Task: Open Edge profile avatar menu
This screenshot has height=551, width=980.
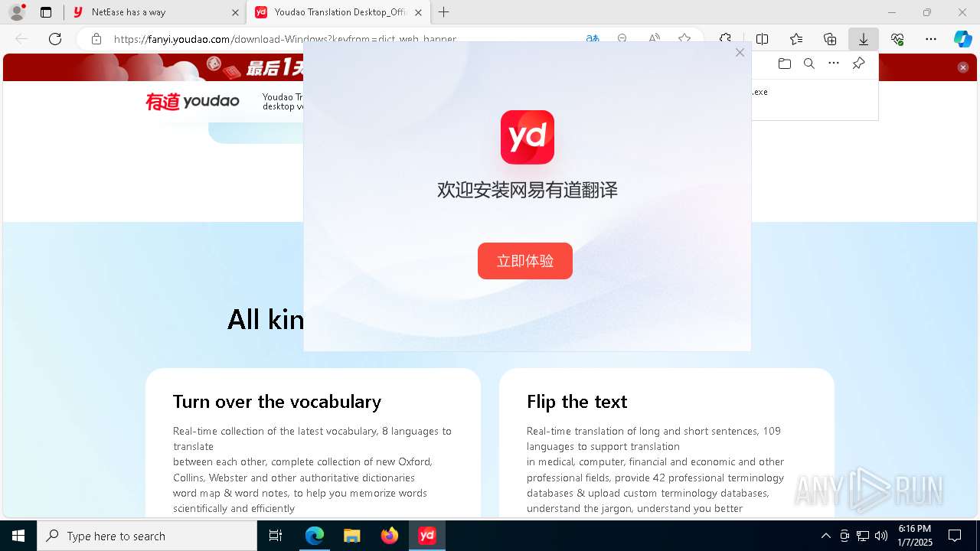Action: (x=16, y=12)
